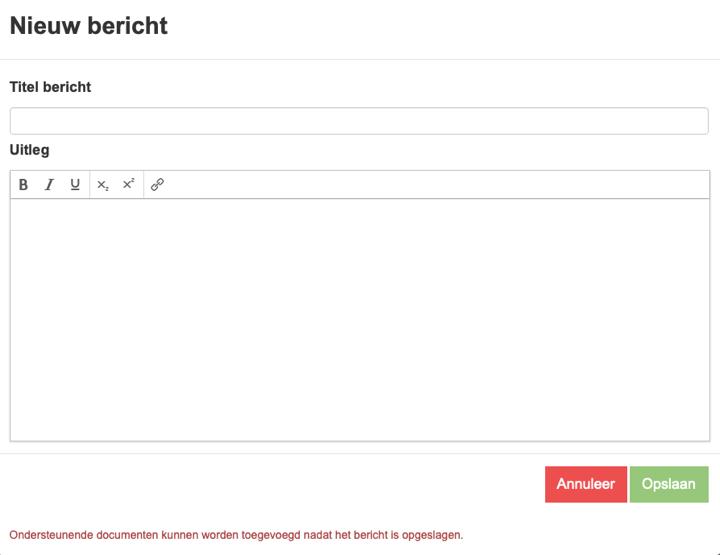Click the divider between underline and subscript
Image resolution: width=720 pixels, height=555 pixels.
[x=89, y=185]
